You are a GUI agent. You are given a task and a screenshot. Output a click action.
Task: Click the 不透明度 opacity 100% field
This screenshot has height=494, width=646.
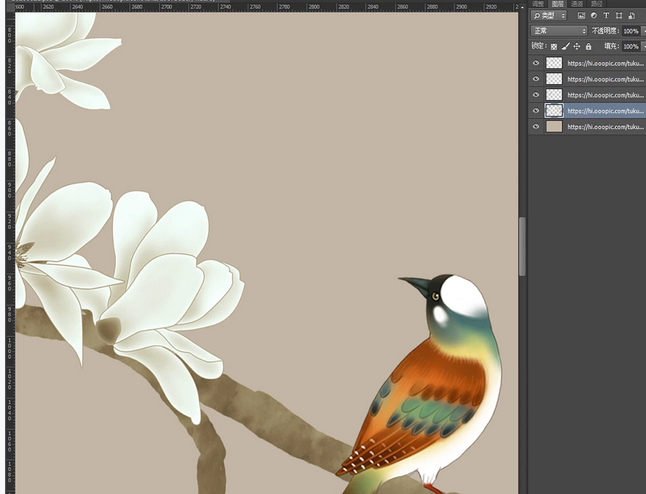pyautogui.click(x=631, y=31)
